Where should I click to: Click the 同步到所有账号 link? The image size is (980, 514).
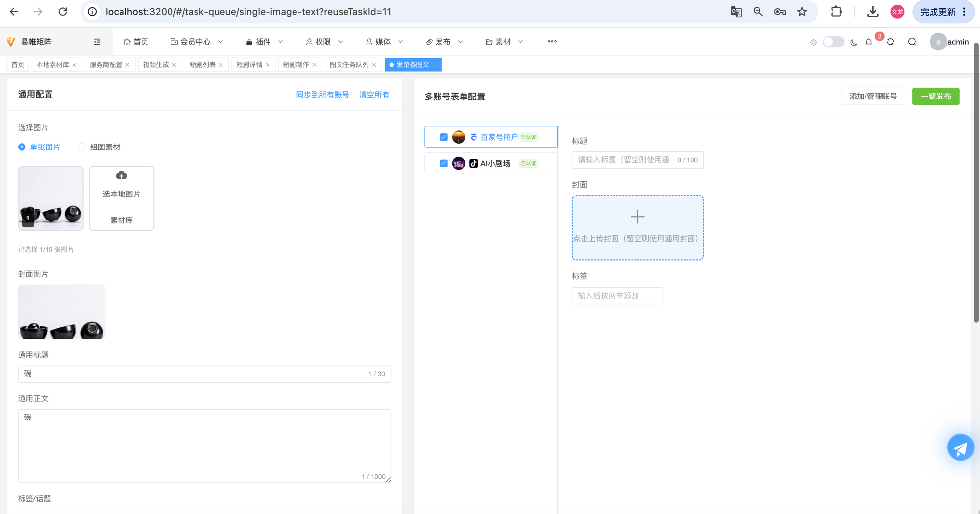coord(322,95)
